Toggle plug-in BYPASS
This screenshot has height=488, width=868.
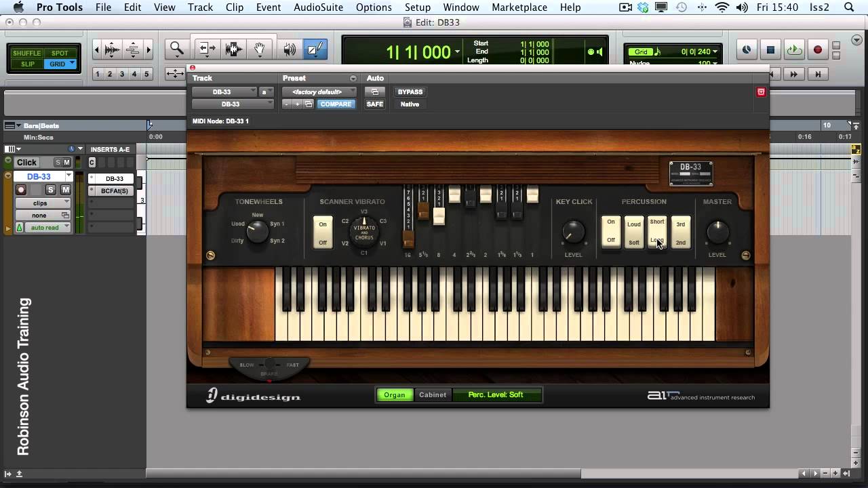tap(410, 91)
